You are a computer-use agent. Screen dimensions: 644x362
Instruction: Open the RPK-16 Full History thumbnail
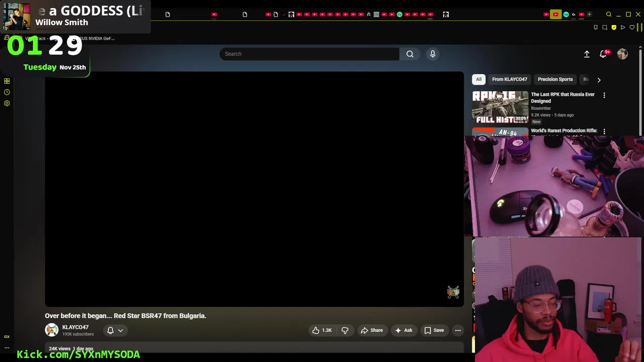click(x=500, y=107)
